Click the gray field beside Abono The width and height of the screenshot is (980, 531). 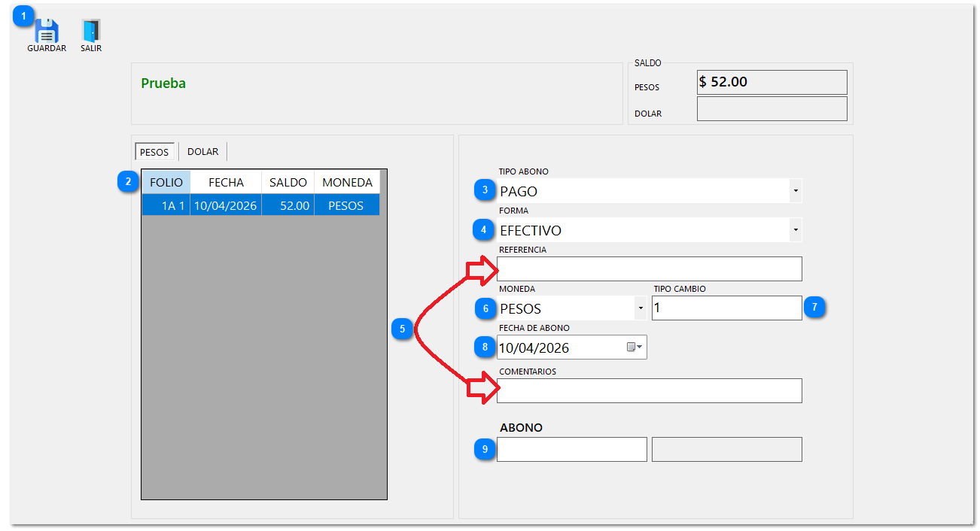point(727,449)
